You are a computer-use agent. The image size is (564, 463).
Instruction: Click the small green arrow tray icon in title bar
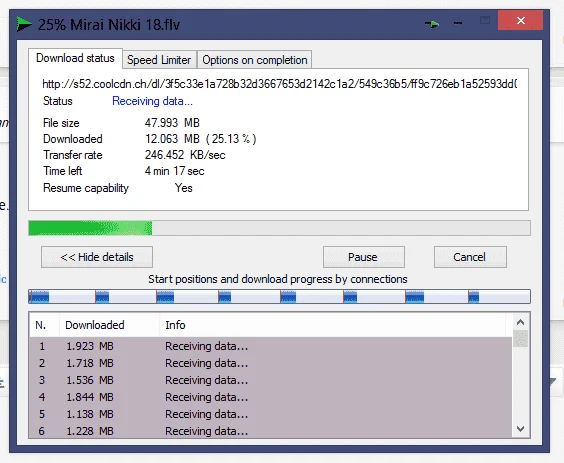click(432, 24)
